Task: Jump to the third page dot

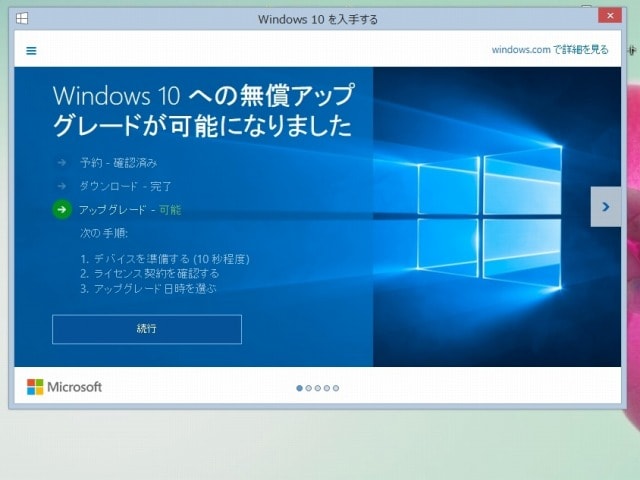Action: tap(317, 388)
